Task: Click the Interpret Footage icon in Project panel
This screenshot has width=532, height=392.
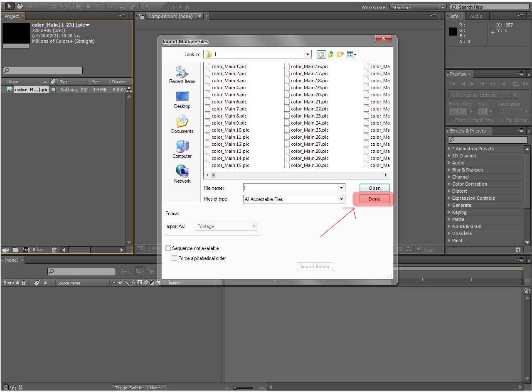Action: (5, 250)
